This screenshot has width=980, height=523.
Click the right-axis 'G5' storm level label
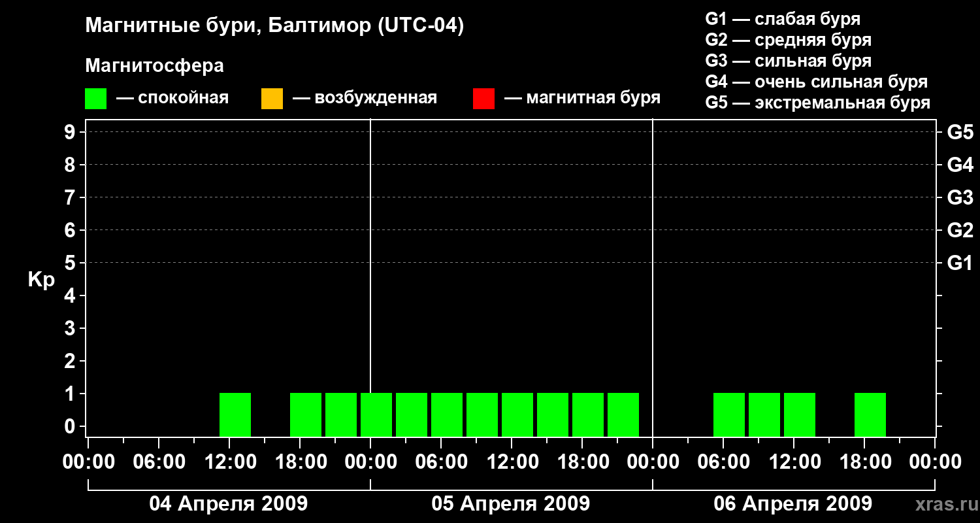tap(960, 132)
